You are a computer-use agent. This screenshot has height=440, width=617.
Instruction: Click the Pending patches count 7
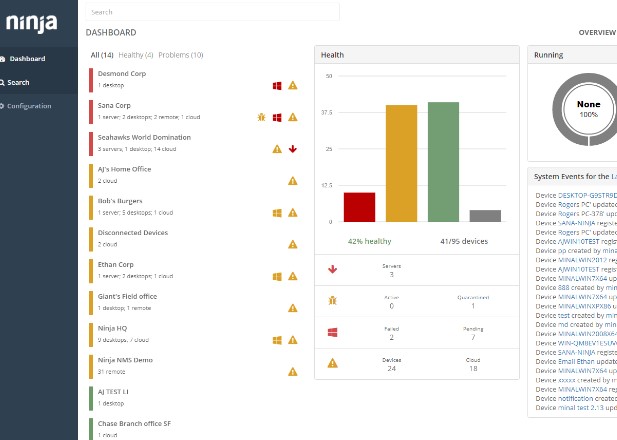coord(473,337)
